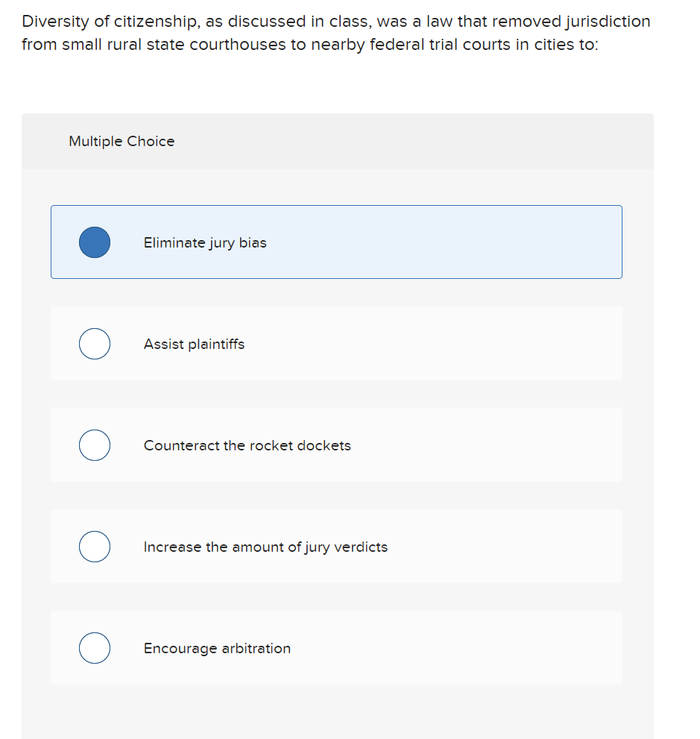Click the question text about diversity of citizenship
Screen dimensions: 700x739
[x=335, y=33]
